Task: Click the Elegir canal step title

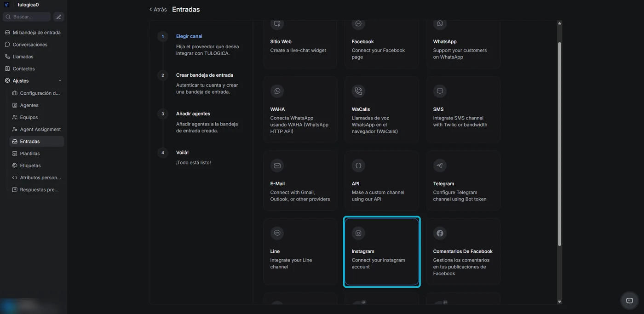Action: pos(189,36)
